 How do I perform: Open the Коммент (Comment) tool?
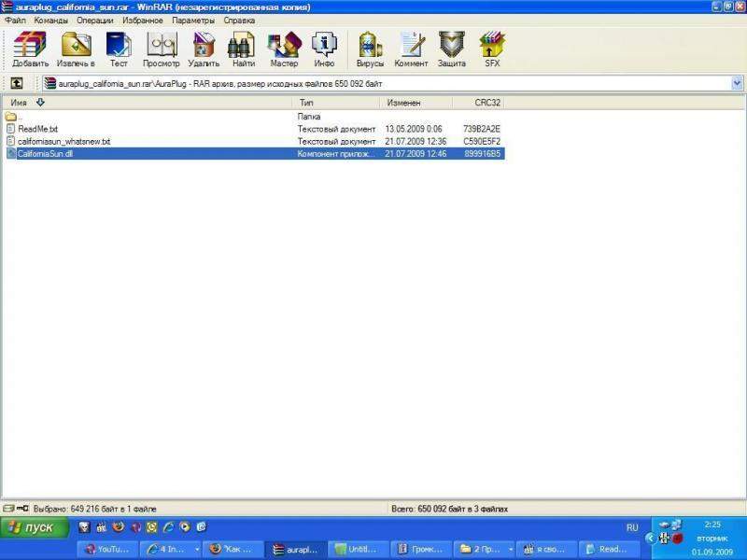coord(411,49)
